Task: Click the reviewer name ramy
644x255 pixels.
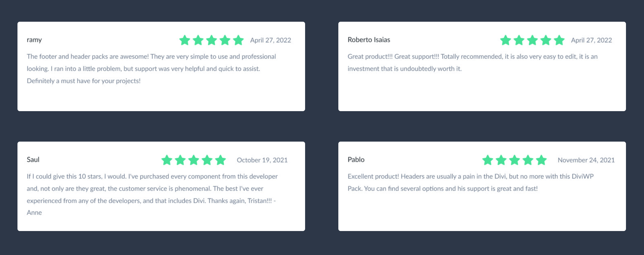Action: (34, 40)
